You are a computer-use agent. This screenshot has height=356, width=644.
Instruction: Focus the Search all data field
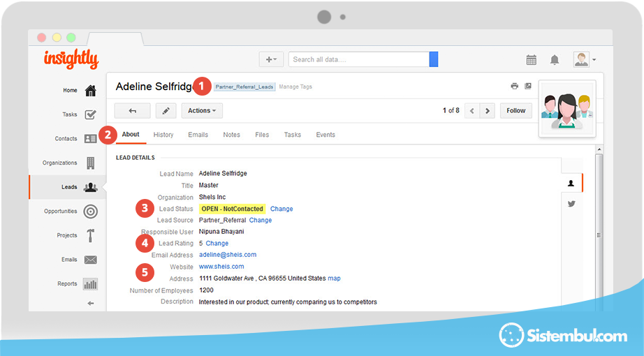pos(359,59)
